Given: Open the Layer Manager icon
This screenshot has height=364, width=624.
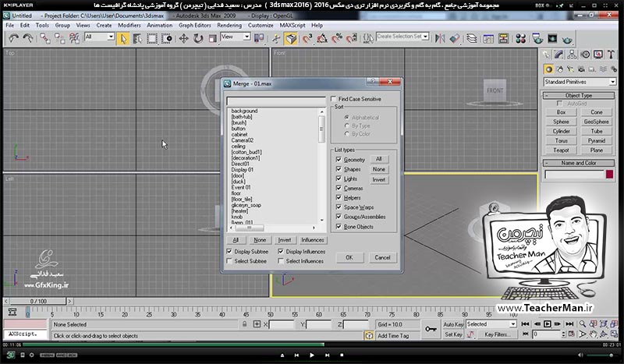Looking at the screenshot, I should click(472, 39).
